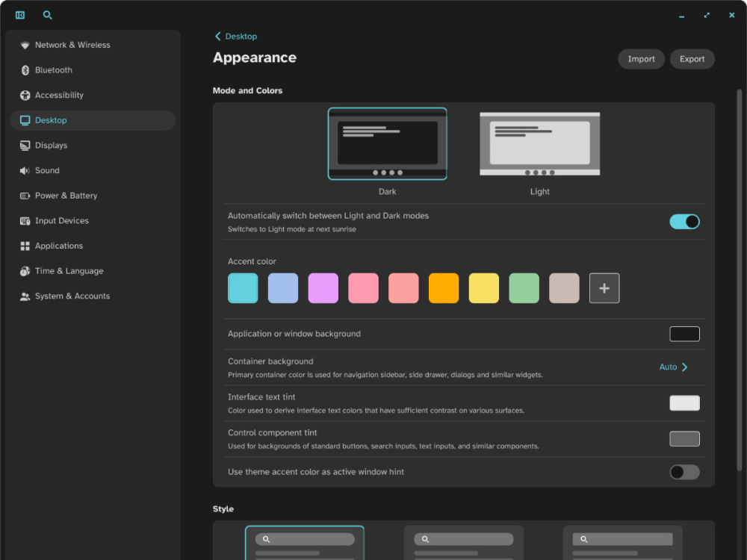747x560 pixels.
Task: Click the vertical scrollbar of the page
Action: [x=739, y=281]
